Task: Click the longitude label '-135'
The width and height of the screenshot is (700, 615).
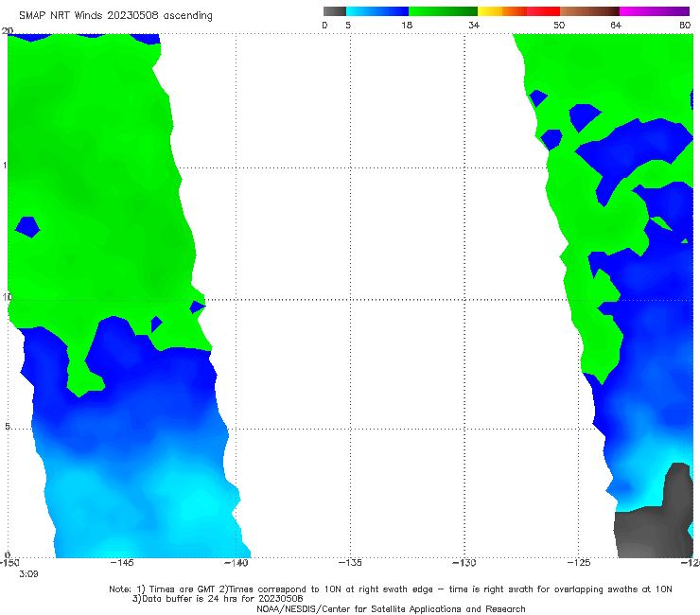Action: tap(350, 563)
